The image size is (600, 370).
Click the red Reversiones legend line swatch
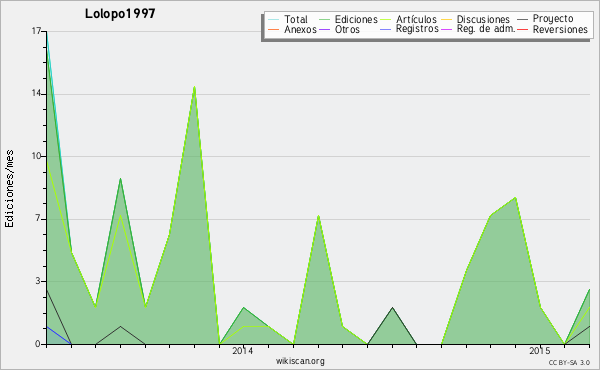522,29
